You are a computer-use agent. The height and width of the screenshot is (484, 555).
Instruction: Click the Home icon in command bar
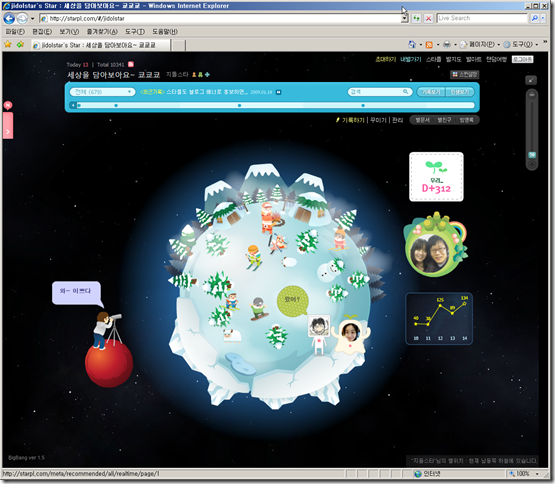pyautogui.click(x=412, y=44)
